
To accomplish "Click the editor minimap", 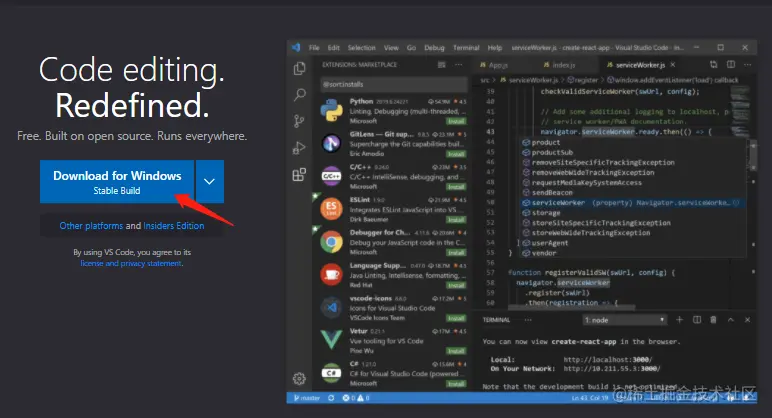I will pos(740,113).
